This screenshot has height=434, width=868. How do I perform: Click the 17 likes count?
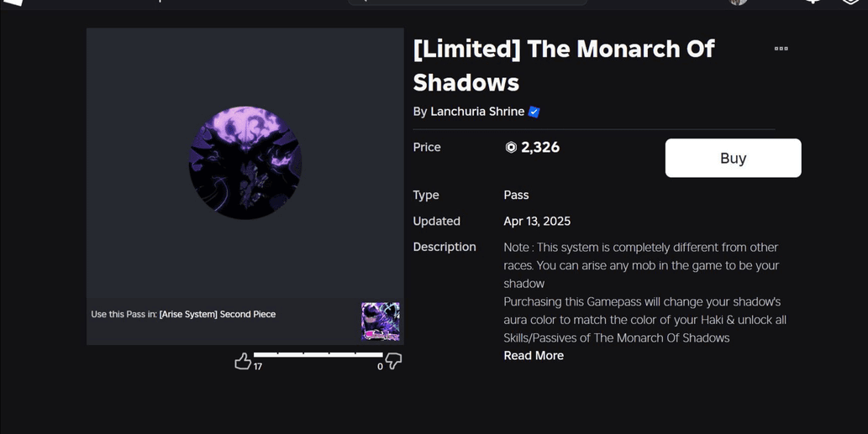[258, 367]
